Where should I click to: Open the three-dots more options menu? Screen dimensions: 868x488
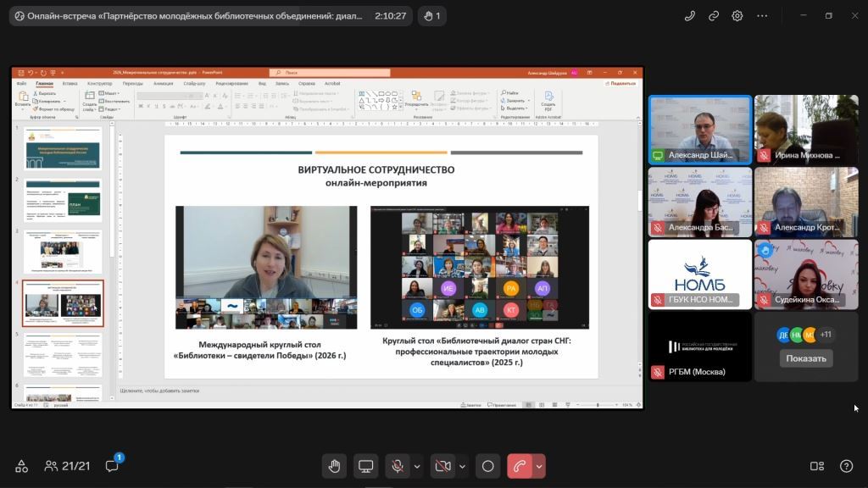click(762, 16)
